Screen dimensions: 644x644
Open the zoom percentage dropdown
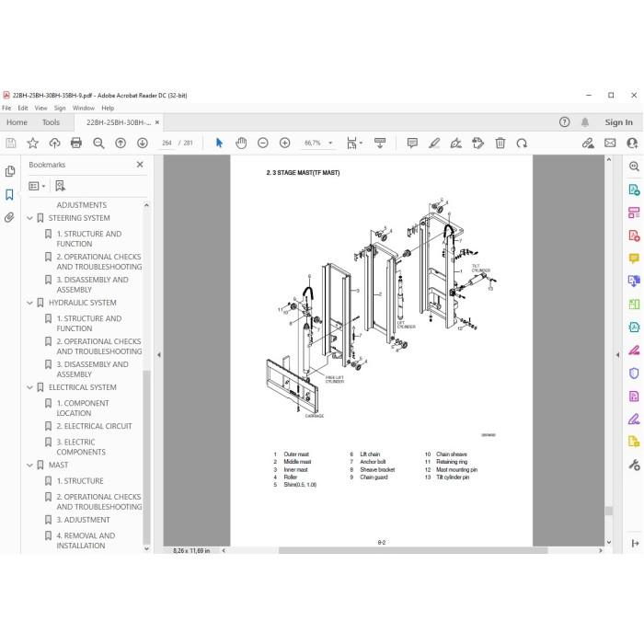tap(330, 143)
